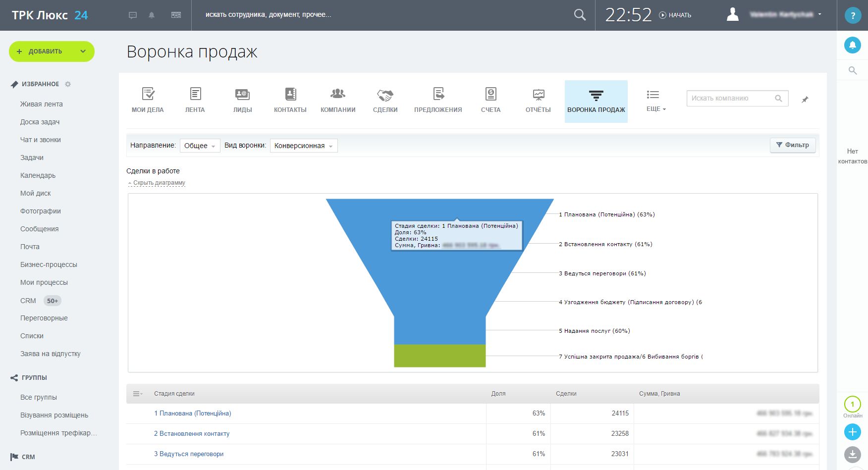Open the CRM sidebar item with 50+ badge
This screenshot has width=868, height=470.
tap(41, 301)
